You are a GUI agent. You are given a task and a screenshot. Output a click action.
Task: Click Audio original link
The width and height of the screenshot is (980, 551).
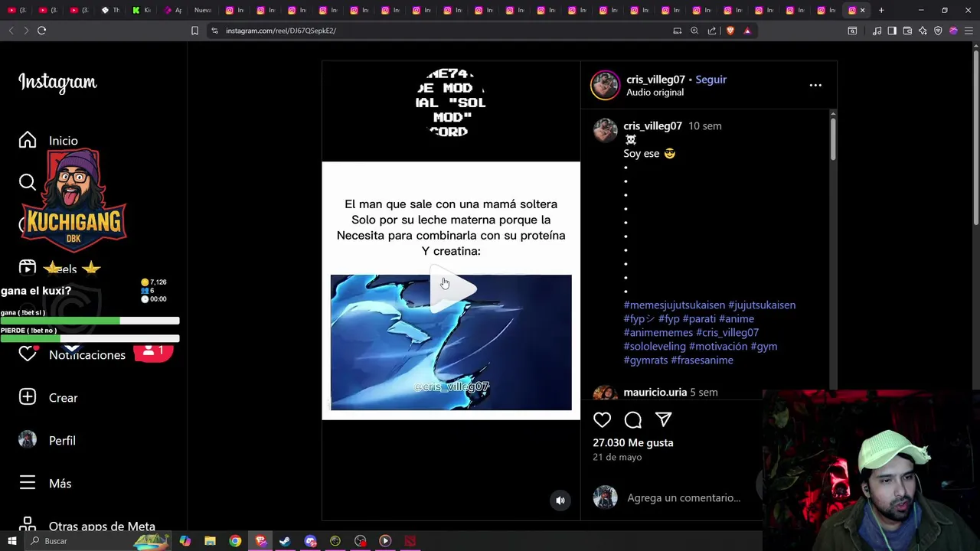[655, 93]
